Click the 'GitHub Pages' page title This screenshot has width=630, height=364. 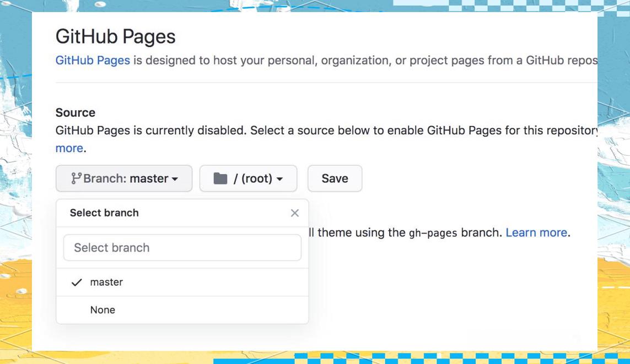pyautogui.click(x=116, y=36)
